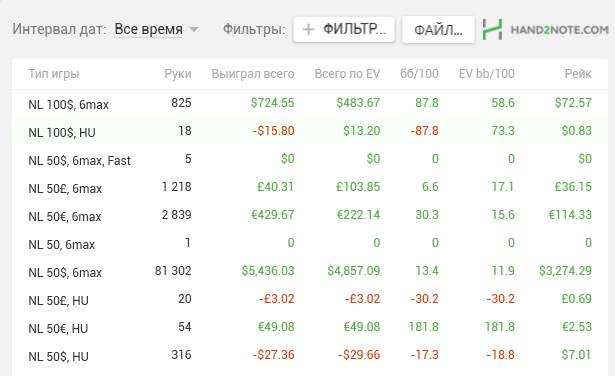Sort by 'Тип игры' column header
Viewport: 615px width, 376px height.
coord(54,74)
